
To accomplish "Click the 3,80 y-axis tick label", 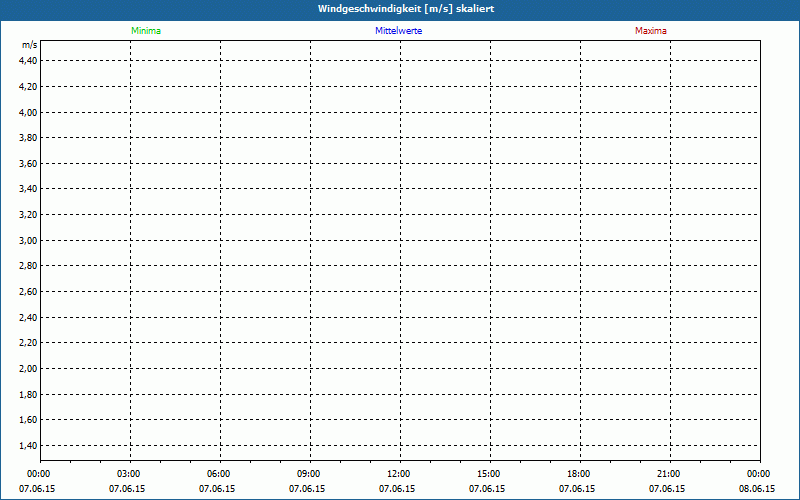I will pyautogui.click(x=29, y=138).
